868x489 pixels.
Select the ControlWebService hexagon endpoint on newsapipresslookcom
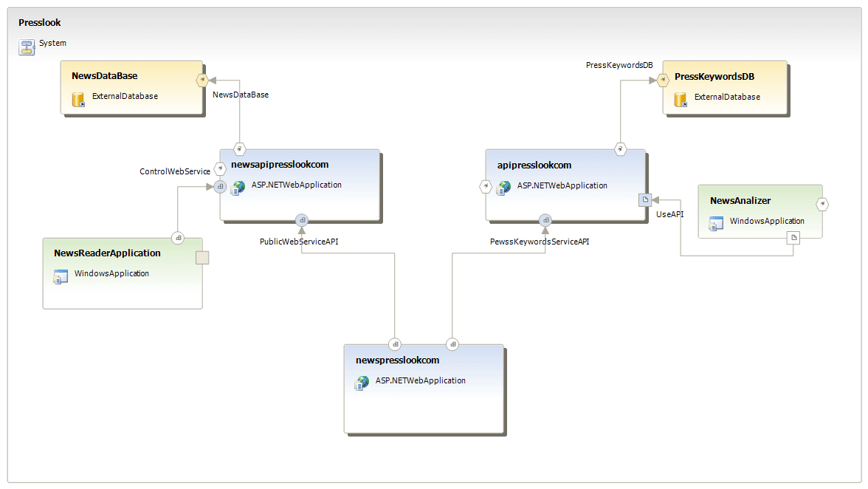[x=220, y=168]
